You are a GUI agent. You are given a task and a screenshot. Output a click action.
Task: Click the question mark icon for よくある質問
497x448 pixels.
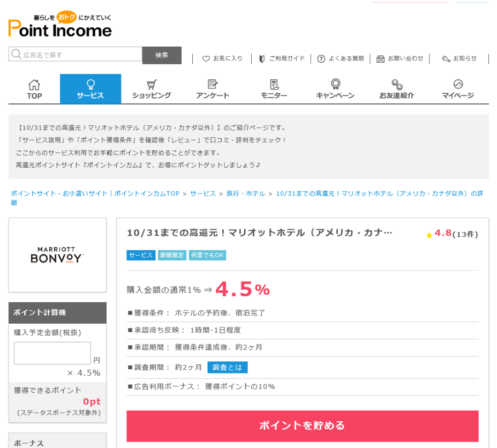click(x=321, y=58)
